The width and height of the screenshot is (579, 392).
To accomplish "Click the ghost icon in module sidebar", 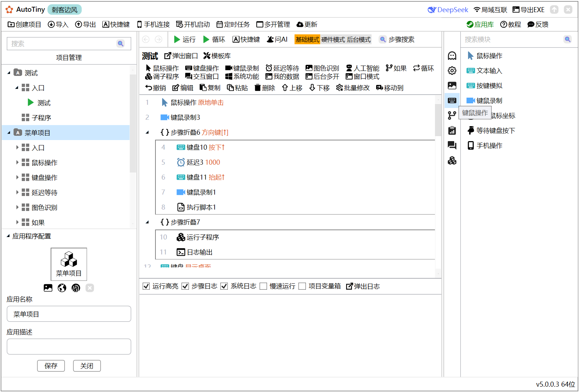I will (x=452, y=56).
